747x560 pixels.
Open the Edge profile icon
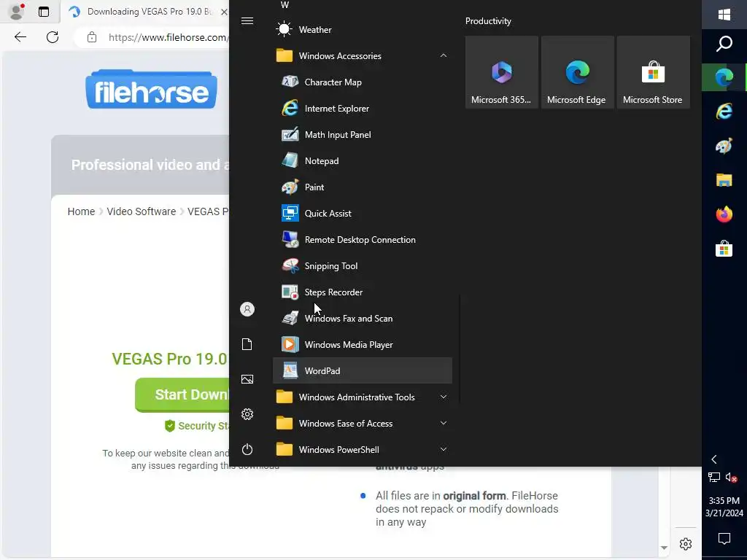(x=17, y=12)
